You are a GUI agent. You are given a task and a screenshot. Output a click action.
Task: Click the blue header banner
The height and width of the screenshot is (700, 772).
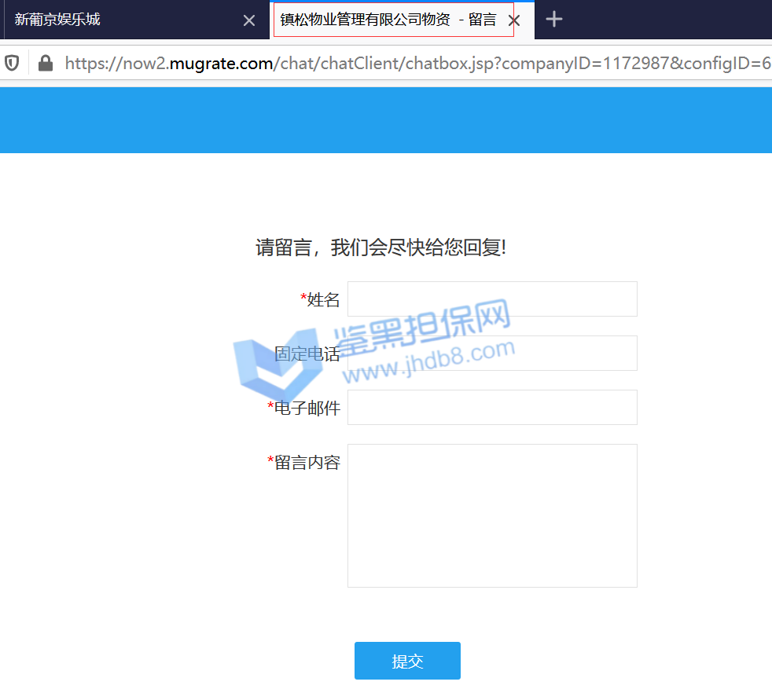coord(386,120)
